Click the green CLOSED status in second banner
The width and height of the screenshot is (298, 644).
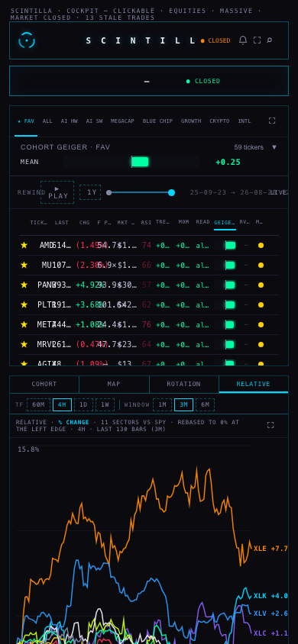203,81
